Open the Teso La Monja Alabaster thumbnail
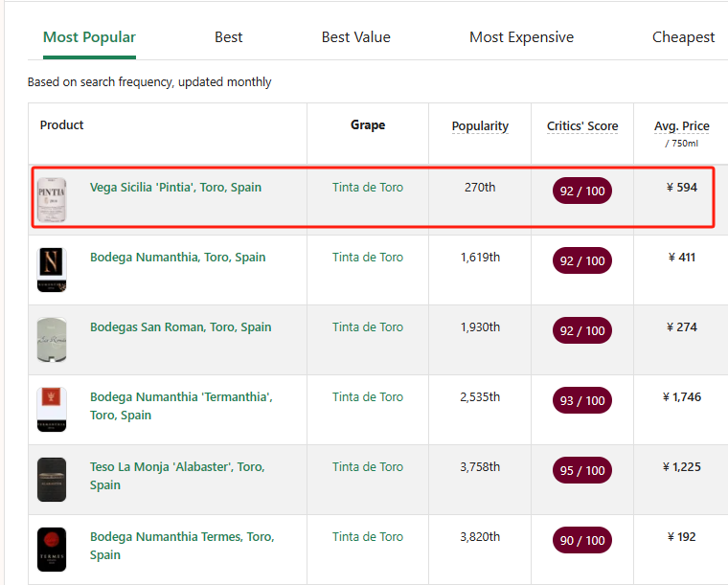The height and width of the screenshot is (585, 728). click(52, 479)
